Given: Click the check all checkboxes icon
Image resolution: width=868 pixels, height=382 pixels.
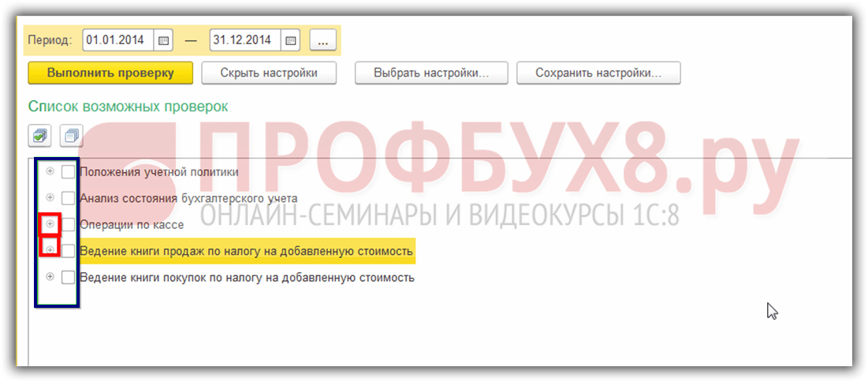Looking at the screenshot, I should point(39,136).
